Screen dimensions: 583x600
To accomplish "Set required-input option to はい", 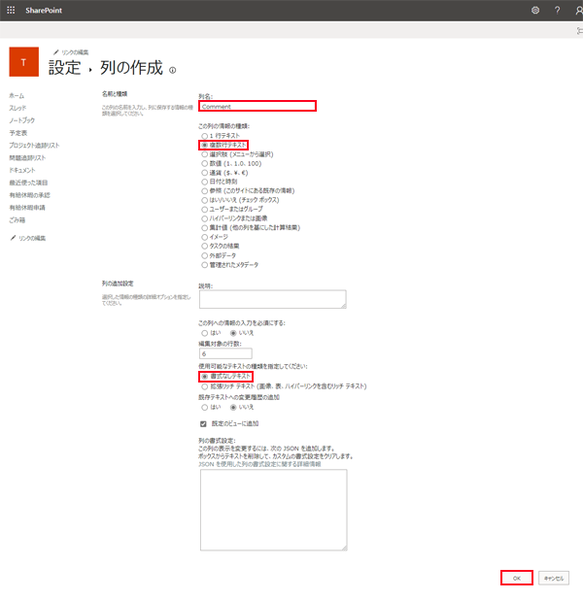I will (205, 333).
